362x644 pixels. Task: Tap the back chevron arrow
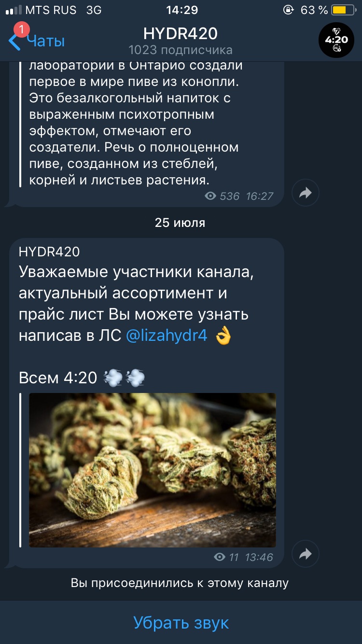point(14,41)
